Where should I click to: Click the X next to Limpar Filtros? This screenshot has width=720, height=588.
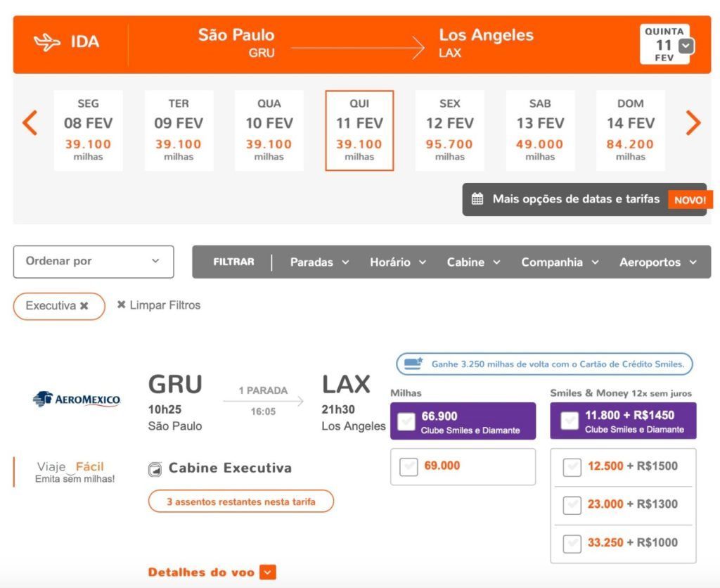point(121,305)
